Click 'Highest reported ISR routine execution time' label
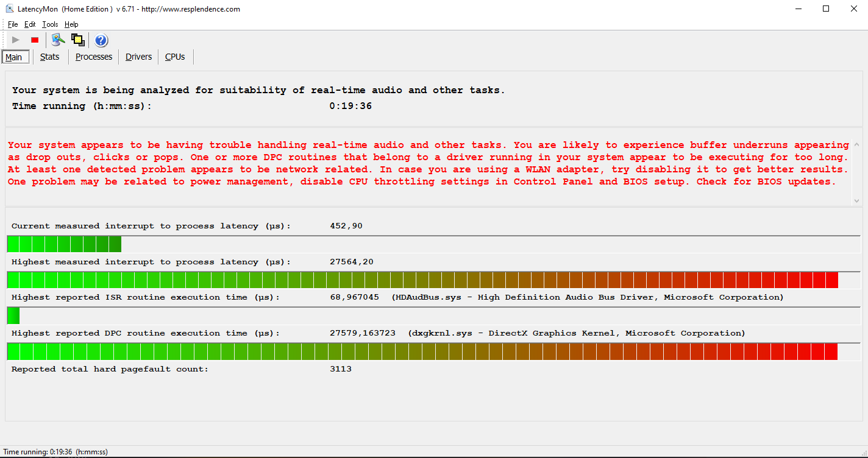 tap(146, 297)
